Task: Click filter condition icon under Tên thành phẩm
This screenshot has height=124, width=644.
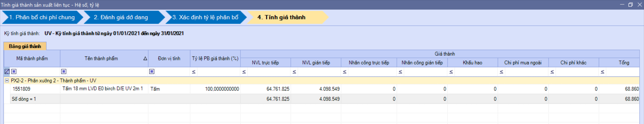Action: coord(64,72)
